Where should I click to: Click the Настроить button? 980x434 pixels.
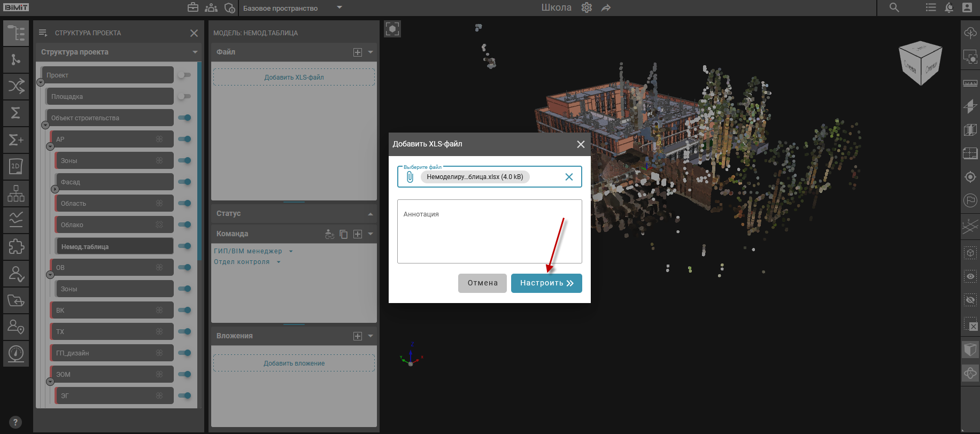546,283
